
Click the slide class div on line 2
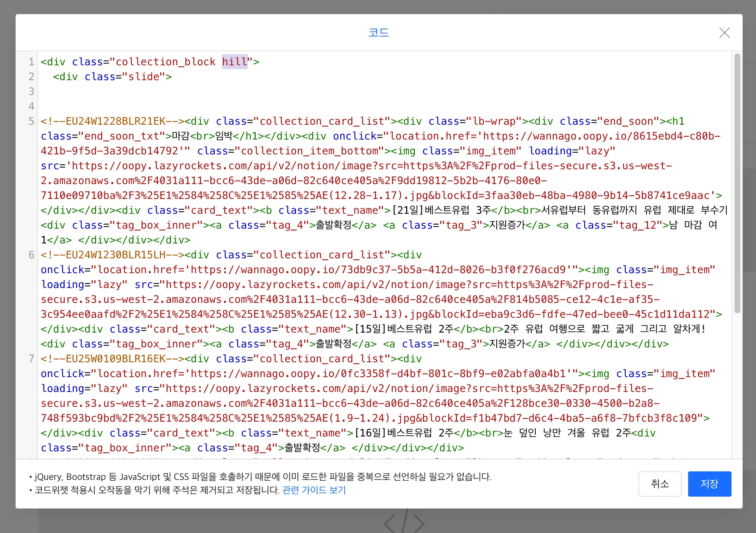(x=112, y=76)
